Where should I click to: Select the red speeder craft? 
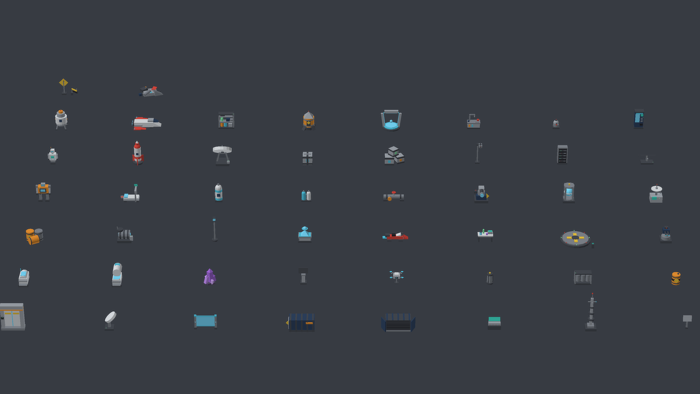pos(395,236)
